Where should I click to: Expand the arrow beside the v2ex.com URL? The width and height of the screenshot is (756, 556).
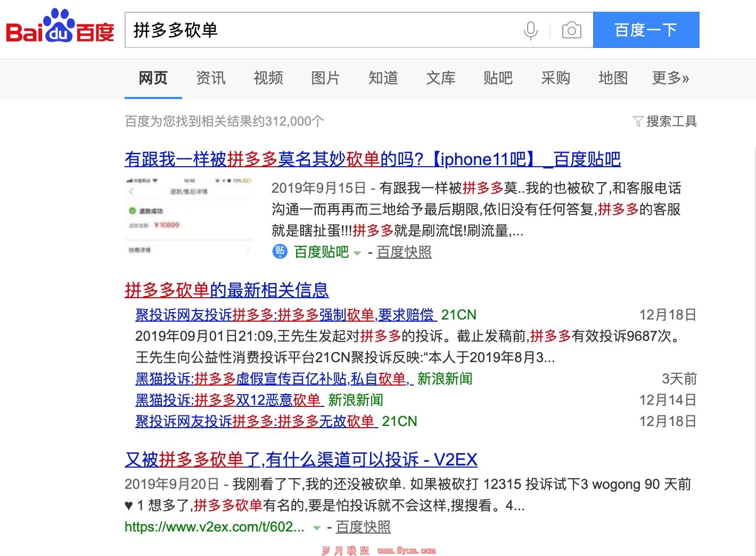316,528
